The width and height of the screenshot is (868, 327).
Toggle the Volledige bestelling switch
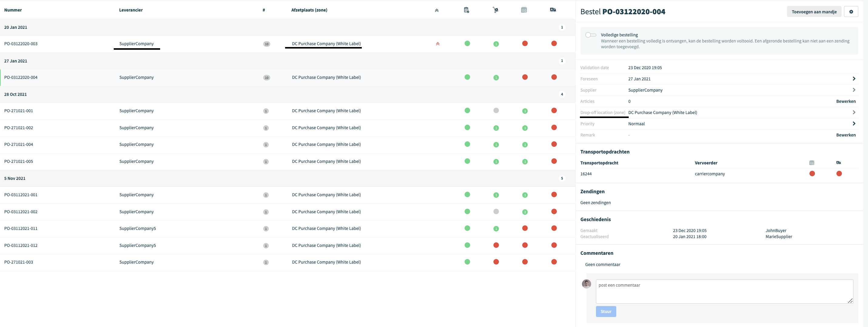tap(591, 35)
